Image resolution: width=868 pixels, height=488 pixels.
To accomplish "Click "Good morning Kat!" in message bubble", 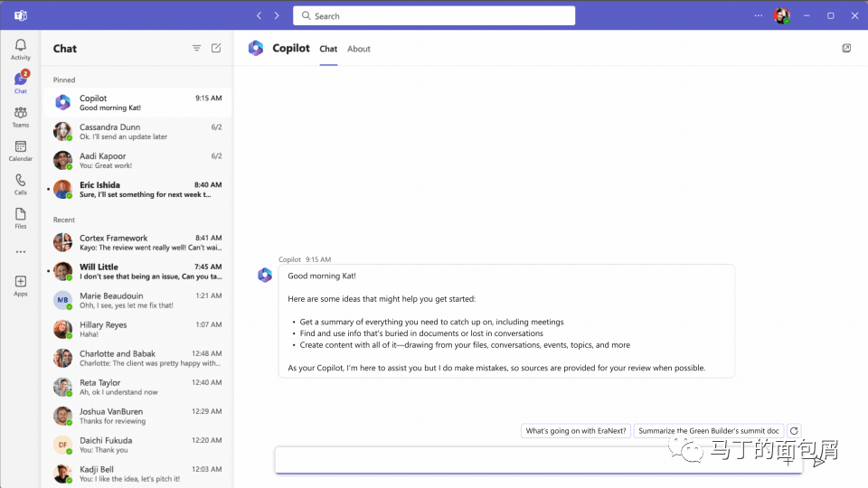I will pyautogui.click(x=322, y=276).
